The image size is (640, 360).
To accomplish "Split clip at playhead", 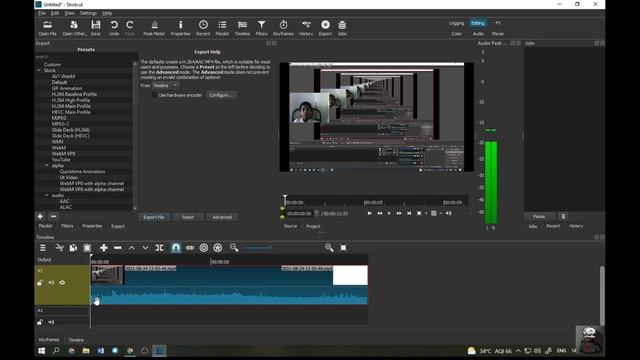I will pos(160,248).
